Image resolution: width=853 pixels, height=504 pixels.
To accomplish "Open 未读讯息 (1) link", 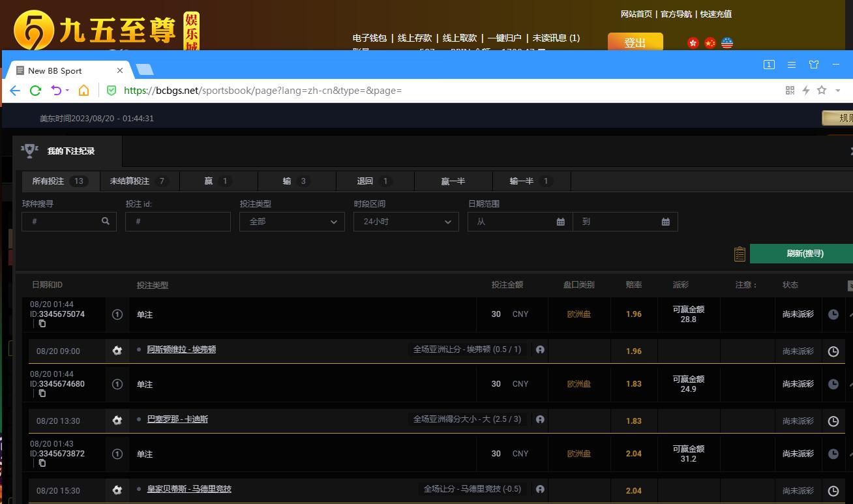I will coord(556,38).
